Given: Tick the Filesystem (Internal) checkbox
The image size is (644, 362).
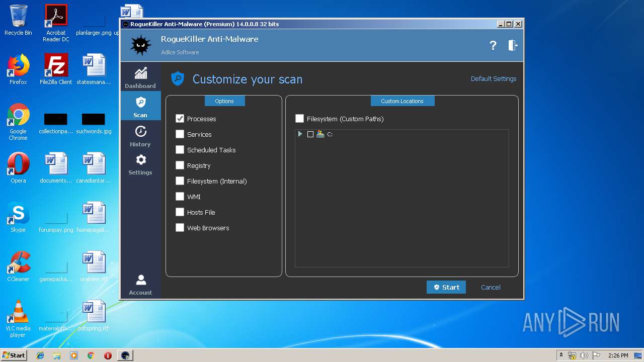Looking at the screenshot, I should click(x=180, y=181).
